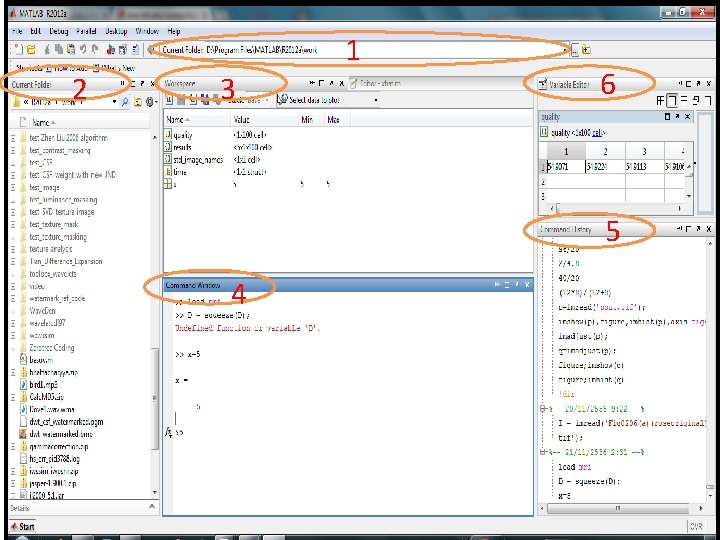Click the What's New shortcut link
The height and width of the screenshot is (540, 720).
(114, 68)
